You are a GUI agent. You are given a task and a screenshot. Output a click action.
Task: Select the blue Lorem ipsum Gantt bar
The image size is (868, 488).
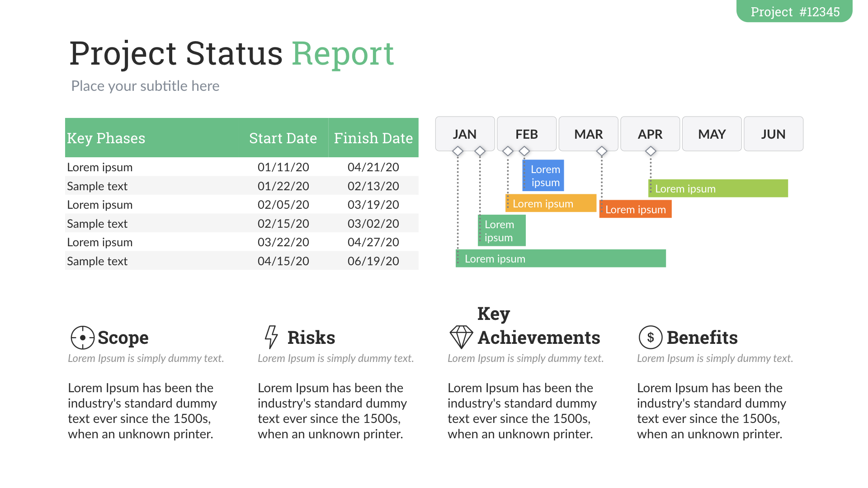pyautogui.click(x=544, y=175)
